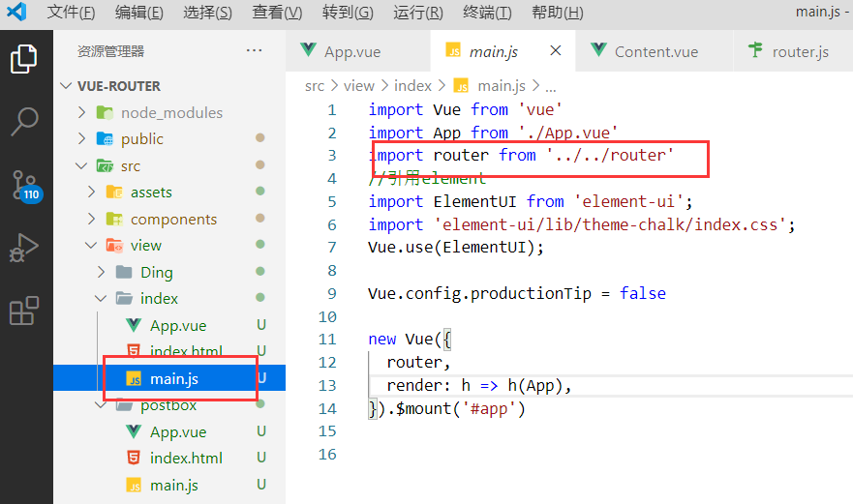Click the 资源管理器 panel title
853x504 pixels.
111,51
